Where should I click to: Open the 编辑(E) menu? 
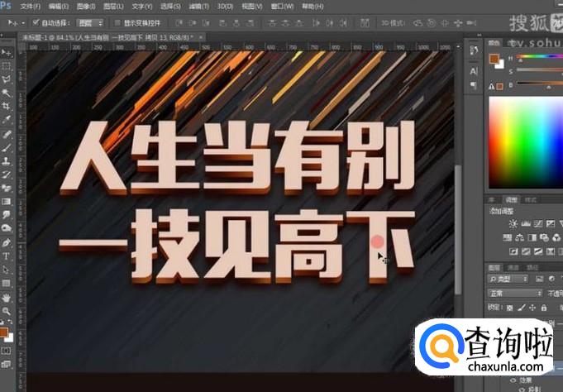pos(59,7)
